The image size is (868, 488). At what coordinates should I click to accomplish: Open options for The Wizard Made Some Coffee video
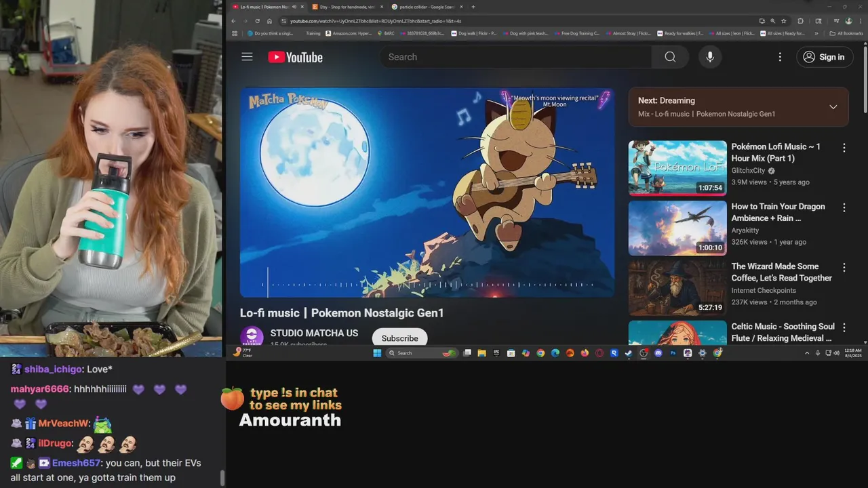click(844, 268)
